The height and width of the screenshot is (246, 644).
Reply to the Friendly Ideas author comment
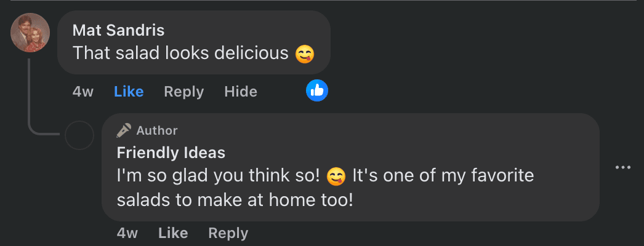[x=228, y=233]
